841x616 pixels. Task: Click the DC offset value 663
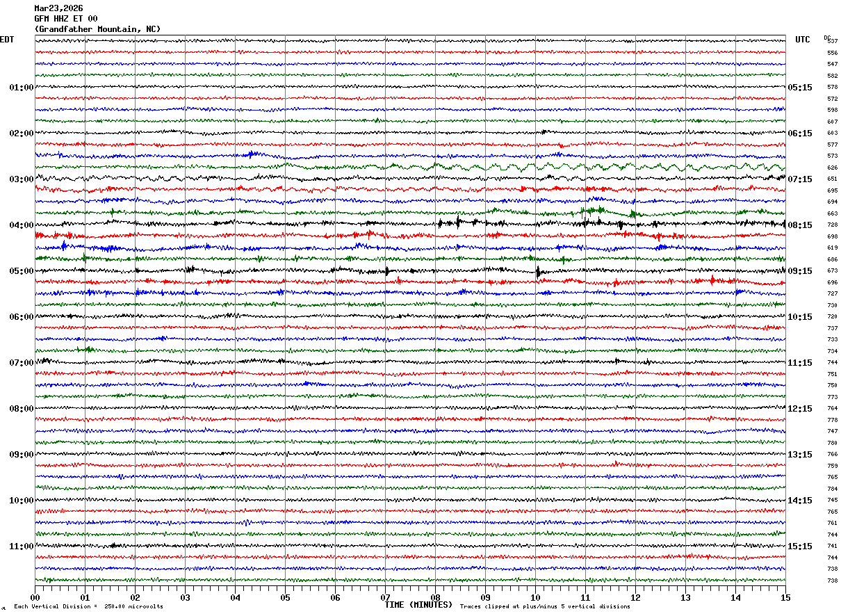click(832, 213)
